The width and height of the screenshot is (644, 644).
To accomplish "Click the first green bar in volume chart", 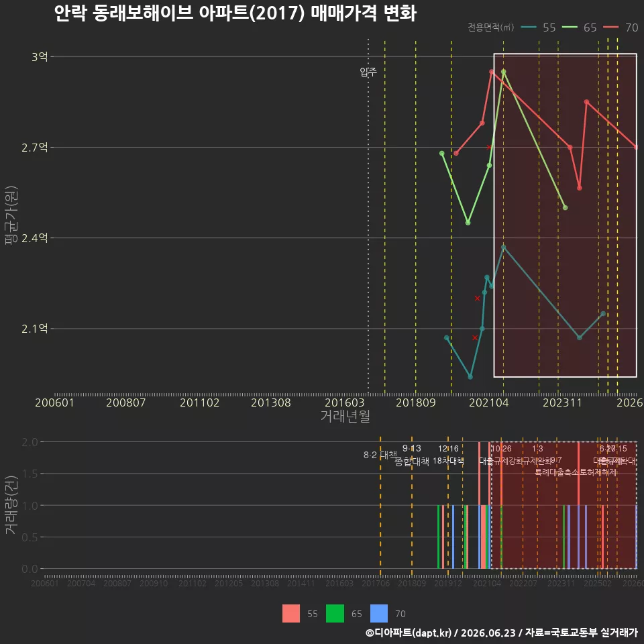I will pos(439,537).
